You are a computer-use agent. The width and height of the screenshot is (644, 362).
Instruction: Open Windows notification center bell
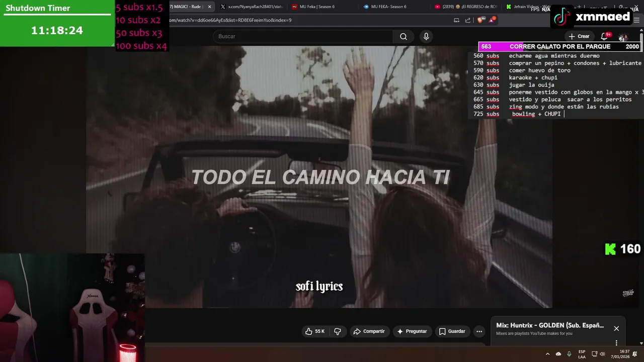point(635,354)
